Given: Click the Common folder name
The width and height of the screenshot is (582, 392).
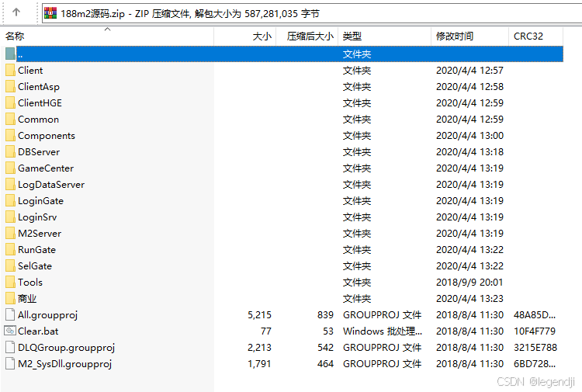Looking at the screenshot, I should click(x=39, y=120).
